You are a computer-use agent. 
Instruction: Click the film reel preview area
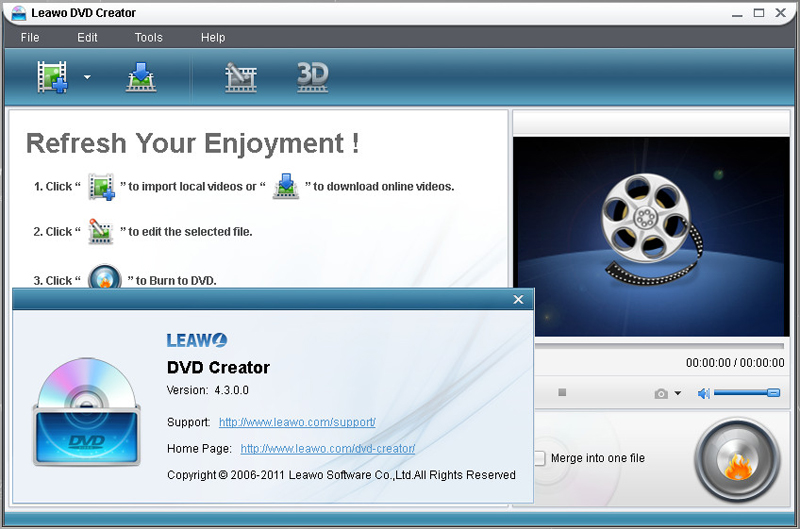tap(651, 236)
